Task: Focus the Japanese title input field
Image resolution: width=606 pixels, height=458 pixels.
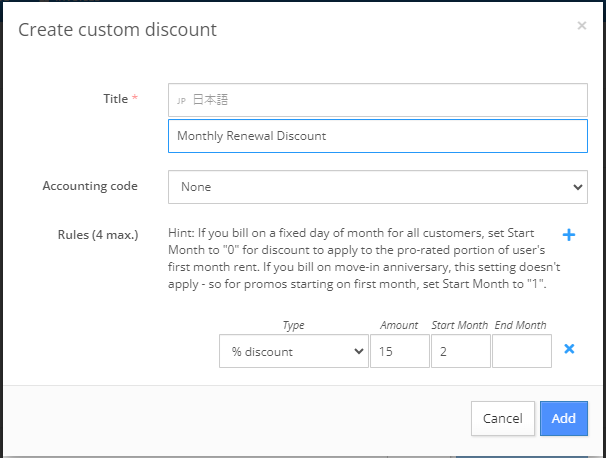Action: pyautogui.click(x=378, y=100)
